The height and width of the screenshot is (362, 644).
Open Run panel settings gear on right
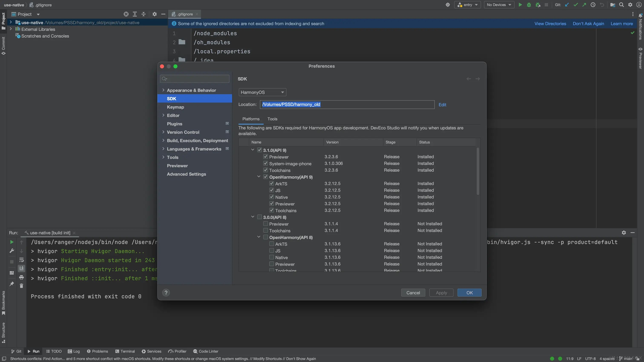pos(624,233)
